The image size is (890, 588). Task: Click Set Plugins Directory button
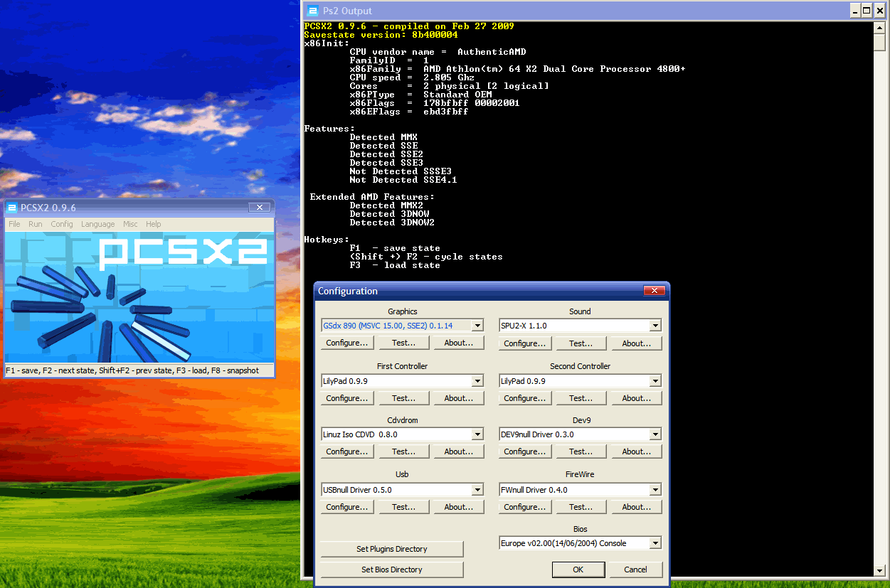(x=392, y=549)
